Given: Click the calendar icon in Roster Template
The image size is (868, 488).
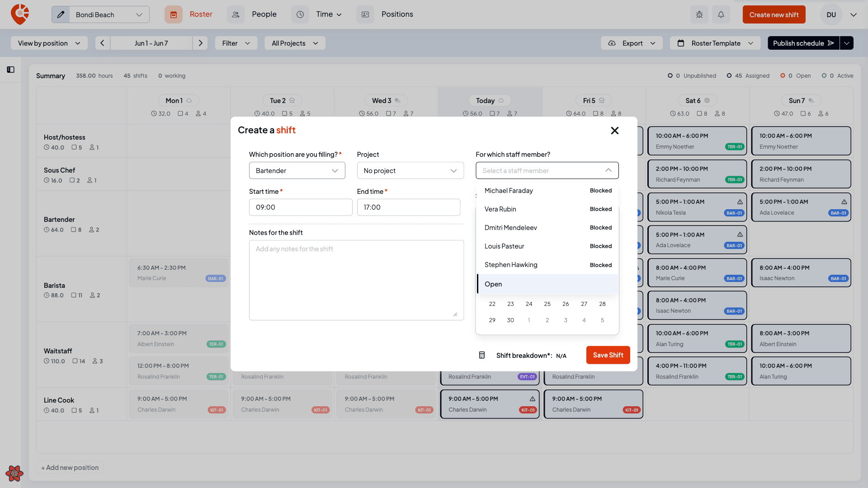Looking at the screenshot, I should pos(680,43).
